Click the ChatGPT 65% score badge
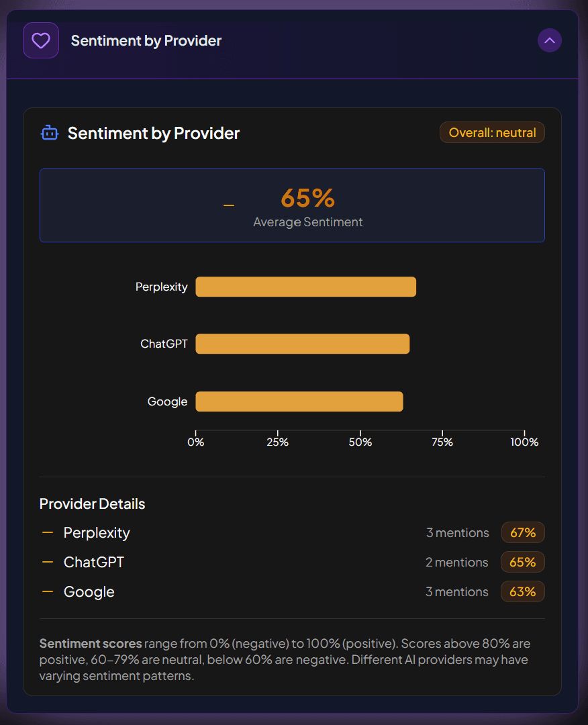 (523, 563)
